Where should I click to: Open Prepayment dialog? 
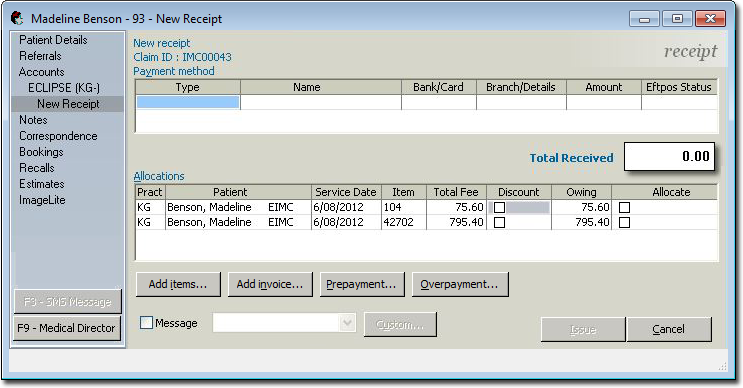pos(362,284)
